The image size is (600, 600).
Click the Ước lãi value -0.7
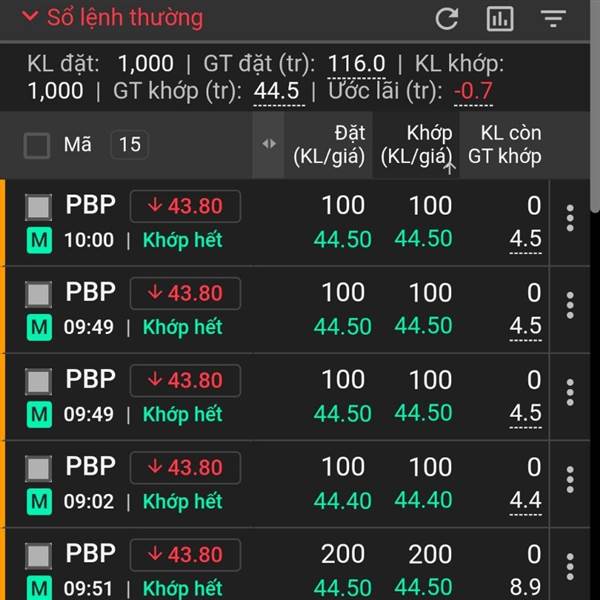473,91
